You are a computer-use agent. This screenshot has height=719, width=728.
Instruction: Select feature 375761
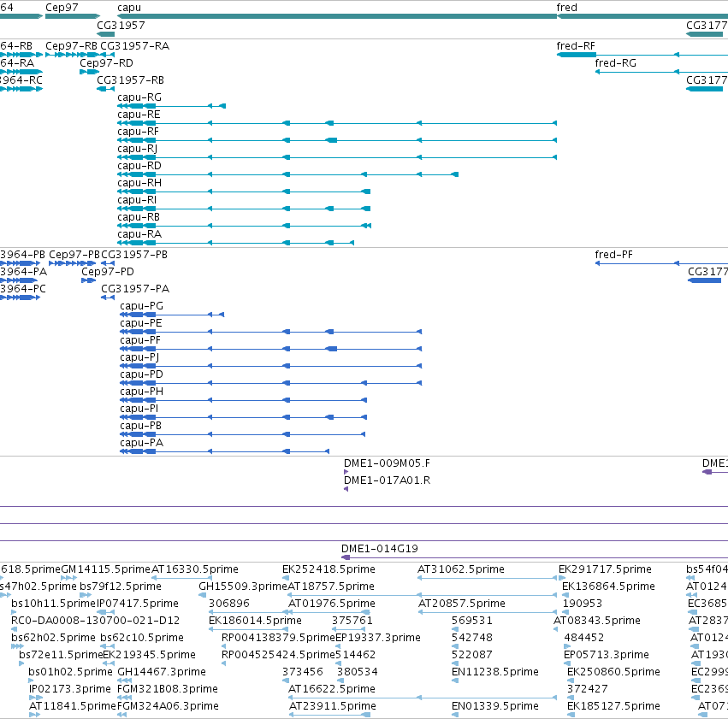[x=352, y=621]
